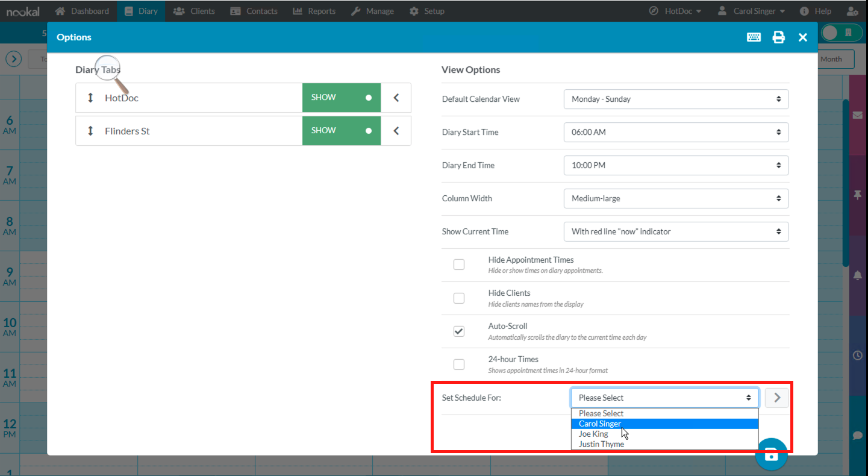Open HotDoc location dropdown in top bar
The image size is (868, 476).
pos(675,11)
